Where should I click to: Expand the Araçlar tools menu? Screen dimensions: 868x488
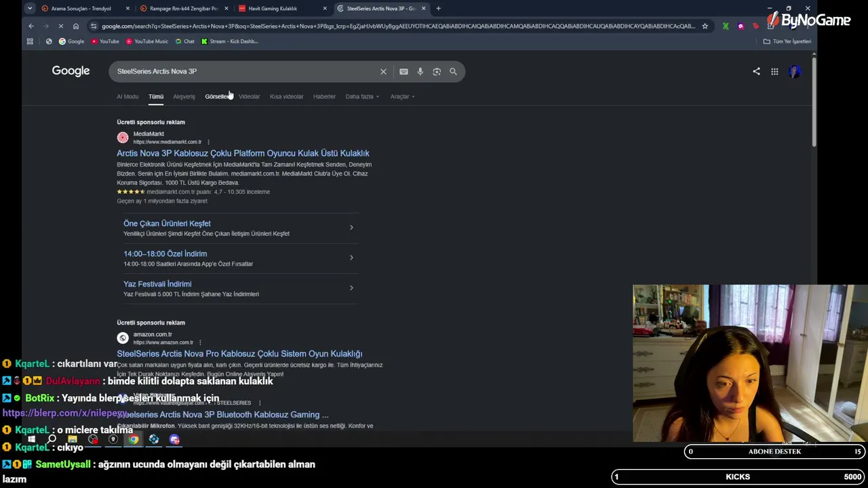click(x=402, y=96)
